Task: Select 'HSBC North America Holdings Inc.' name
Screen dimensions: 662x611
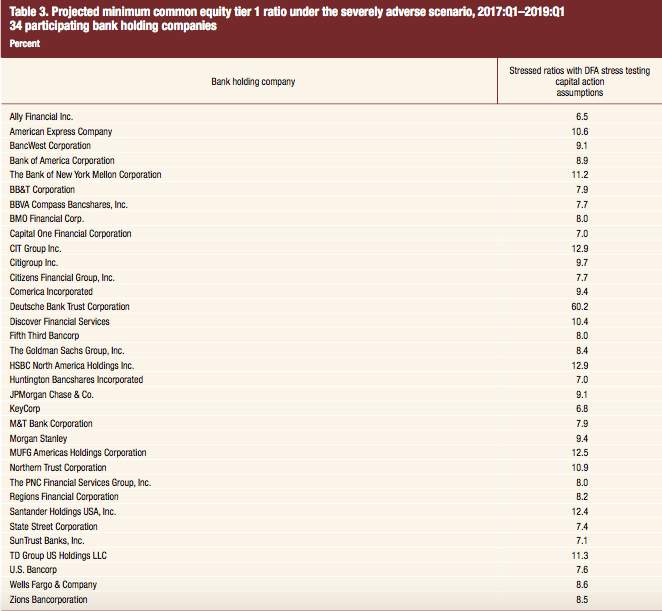Action: point(71,365)
